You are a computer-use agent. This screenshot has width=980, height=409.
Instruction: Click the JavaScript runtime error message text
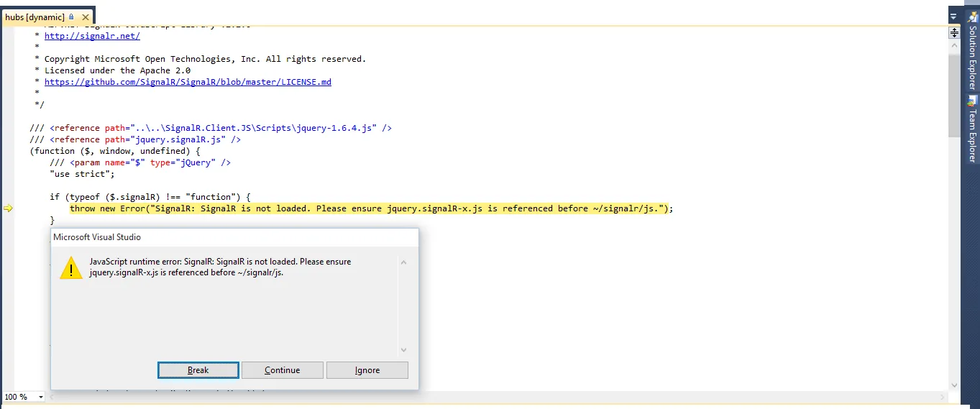pyautogui.click(x=220, y=267)
